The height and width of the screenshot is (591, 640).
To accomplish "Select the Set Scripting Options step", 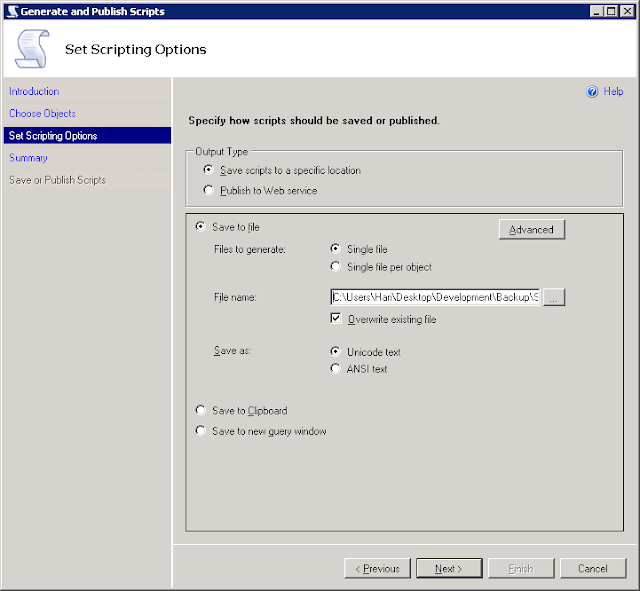I will coord(87,136).
